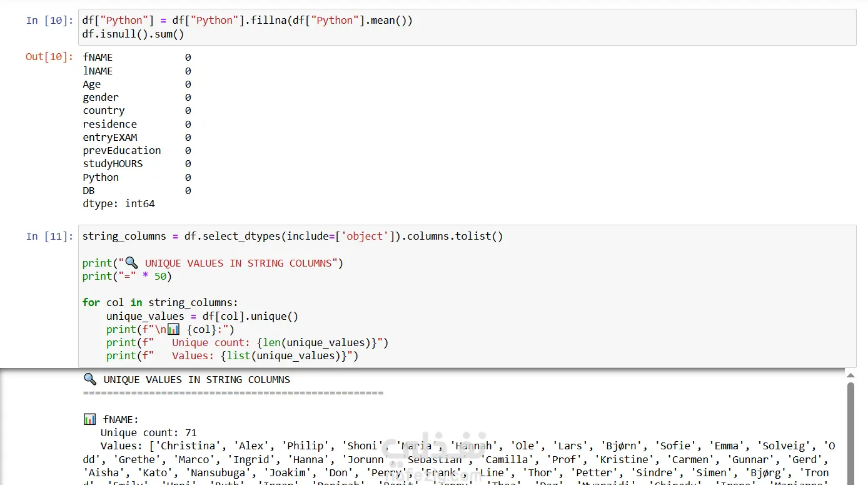Click the name 'Lars' in the Values list
This screenshot has height=485, width=868.
coord(570,446)
